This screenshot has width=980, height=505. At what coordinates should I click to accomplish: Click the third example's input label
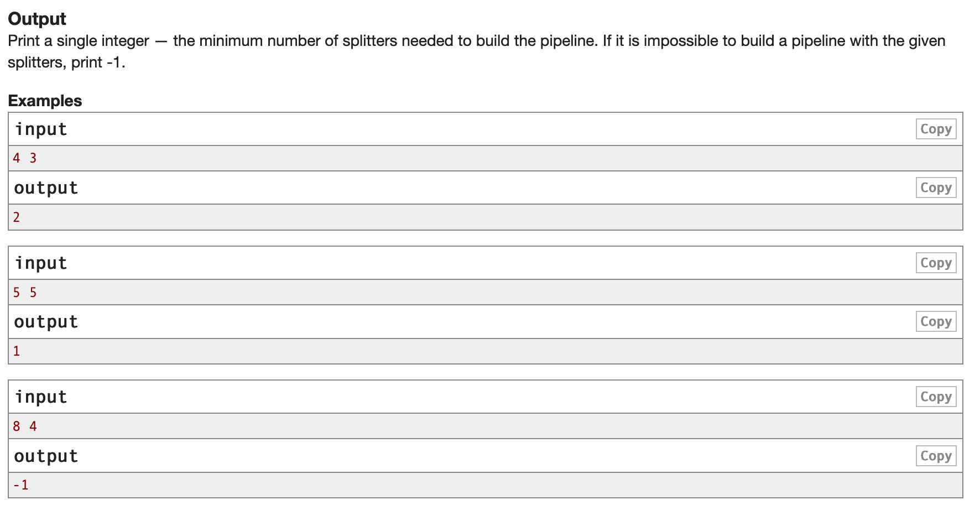41,396
